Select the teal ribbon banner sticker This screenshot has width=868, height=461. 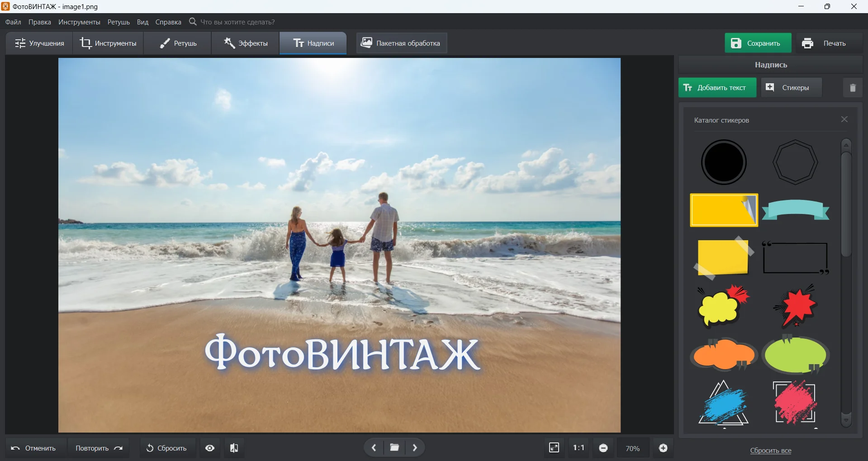coord(795,210)
